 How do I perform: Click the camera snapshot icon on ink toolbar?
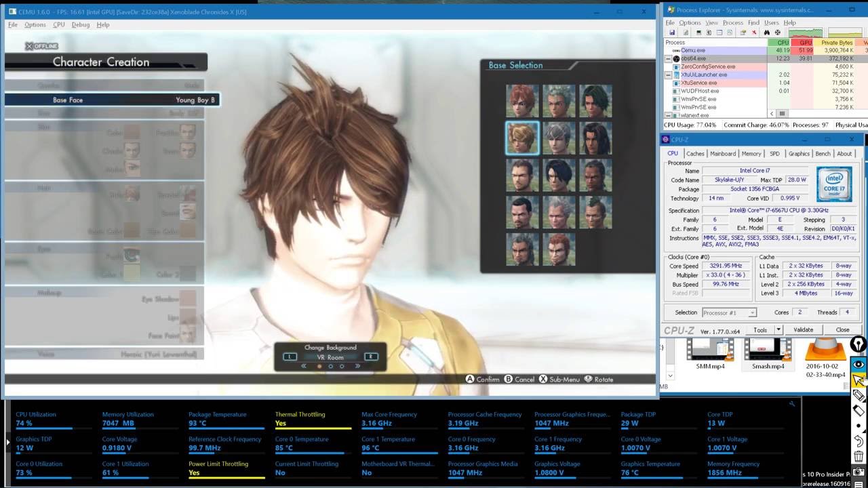[859, 472]
